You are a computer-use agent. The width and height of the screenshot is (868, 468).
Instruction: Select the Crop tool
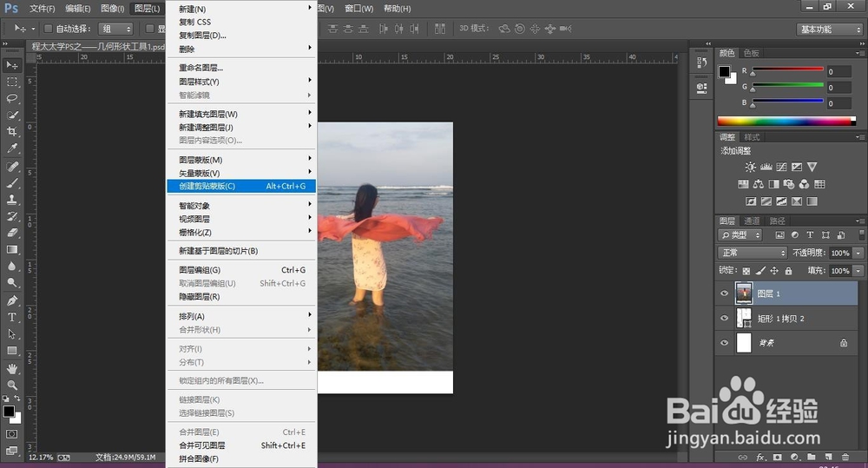coord(11,132)
